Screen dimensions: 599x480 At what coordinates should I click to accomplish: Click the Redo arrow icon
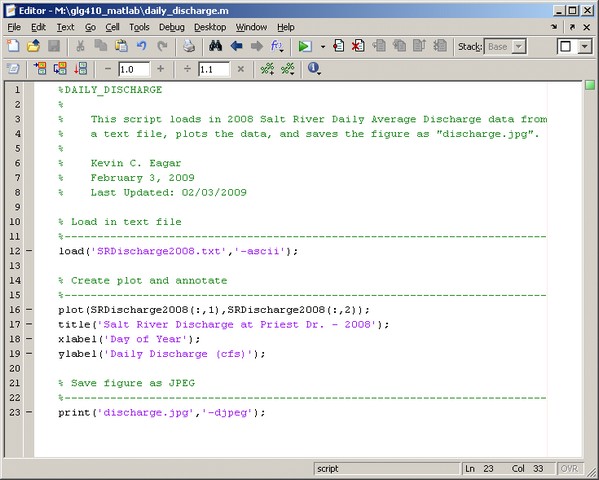click(162, 46)
